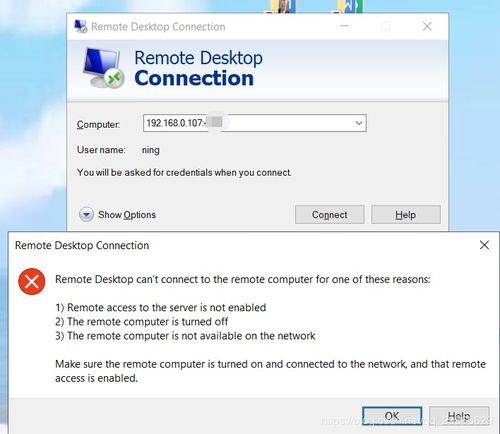This screenshot has width=500, height=434.
Task: Click the user name ning text
Action: [x=151, y=150]
